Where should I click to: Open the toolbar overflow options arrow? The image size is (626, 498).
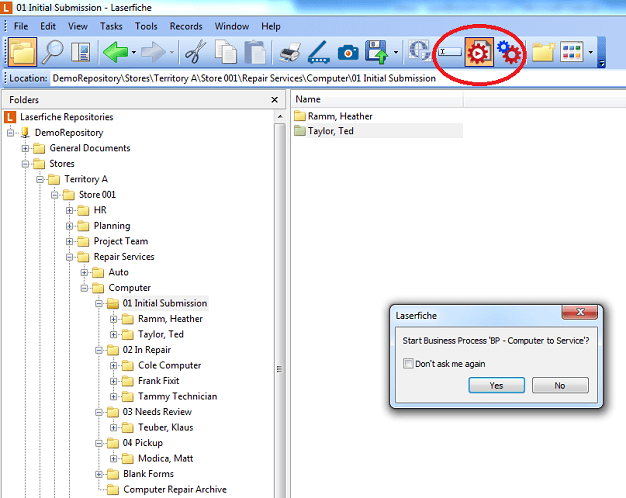click(x=602, y=63)
